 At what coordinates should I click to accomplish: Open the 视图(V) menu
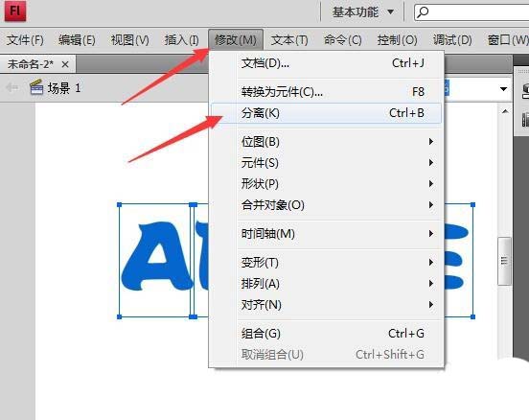click(x=130, y=40)
